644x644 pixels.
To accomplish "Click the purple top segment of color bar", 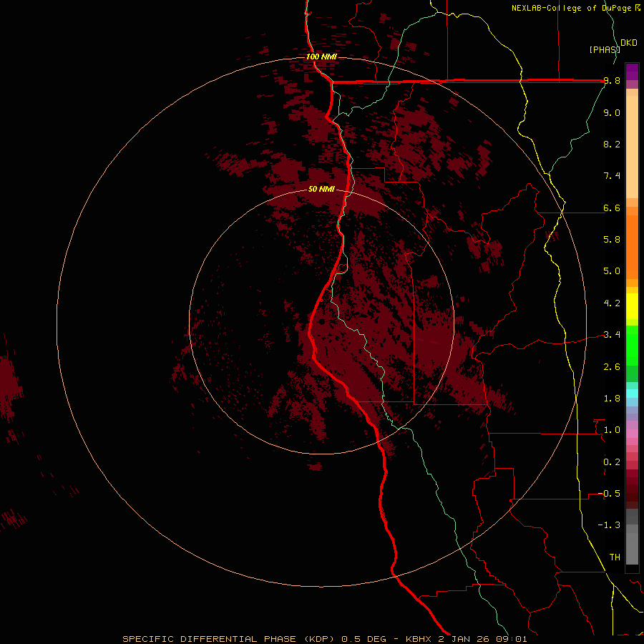I will [632, 72].
